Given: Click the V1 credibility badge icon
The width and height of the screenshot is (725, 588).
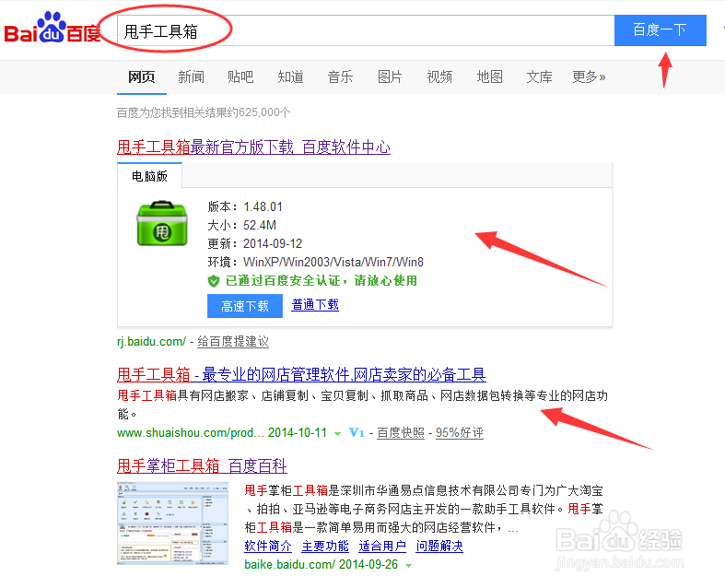Looking at the screenshot, I should (356, 432).
